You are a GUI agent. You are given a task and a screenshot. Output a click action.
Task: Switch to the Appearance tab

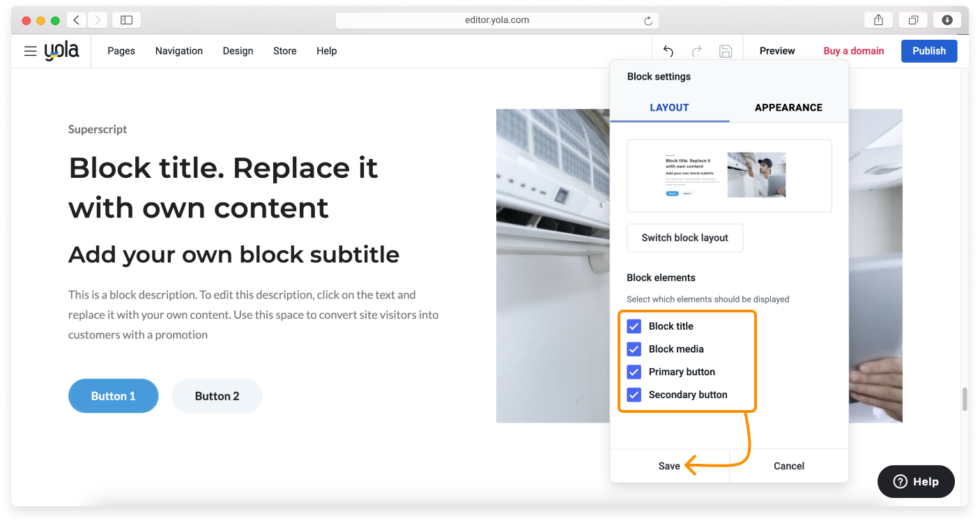[788, 107]
